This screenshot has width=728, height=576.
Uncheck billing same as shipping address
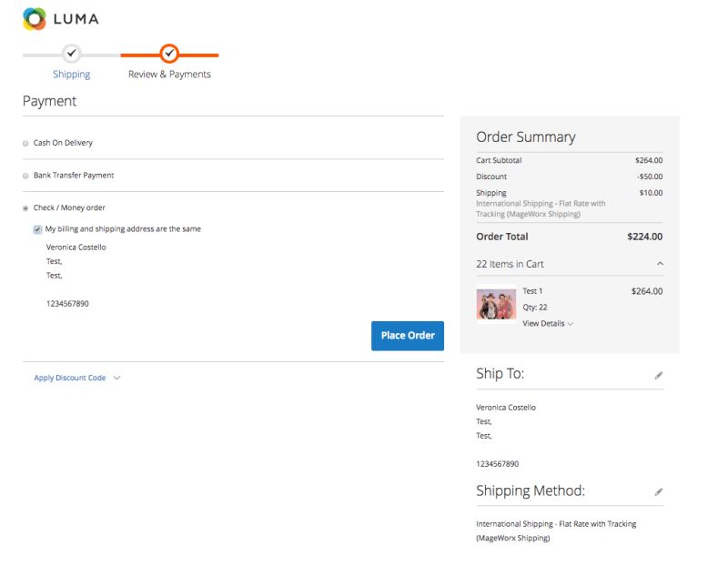(x=37, y=228)
